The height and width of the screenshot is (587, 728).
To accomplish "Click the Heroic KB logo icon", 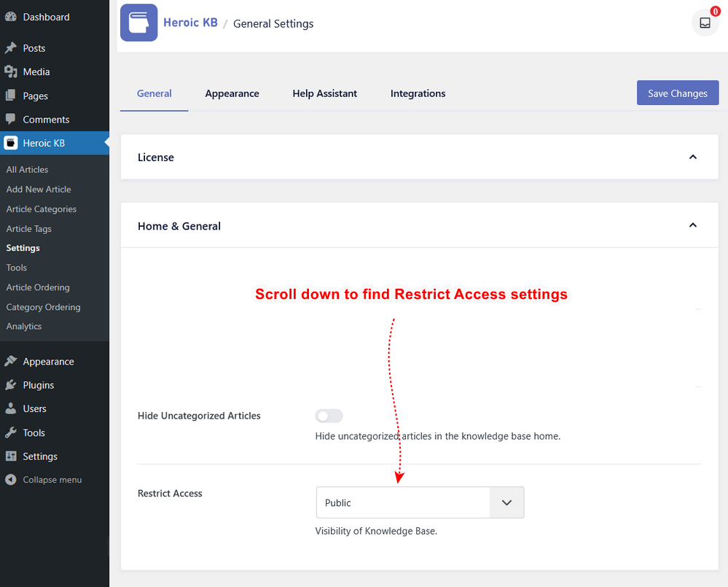I will pos(138,23).
